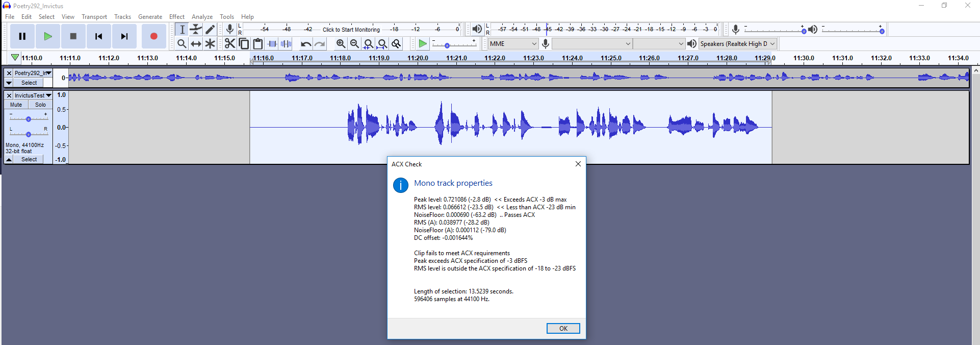This screenshot has width=980, height=345.
Task: Click the Play-at-Speed slider knob
Action: click(x=447, y=45)
